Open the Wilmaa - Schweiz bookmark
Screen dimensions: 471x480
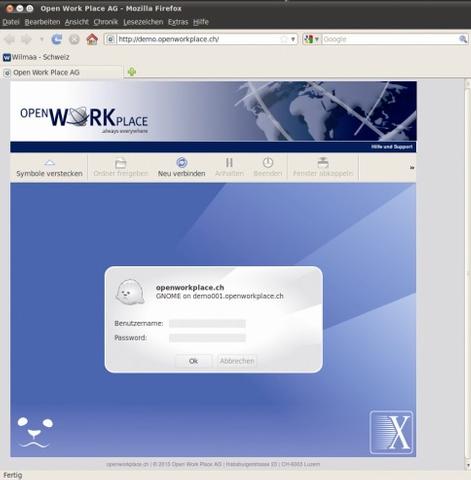tap(36, 57)
